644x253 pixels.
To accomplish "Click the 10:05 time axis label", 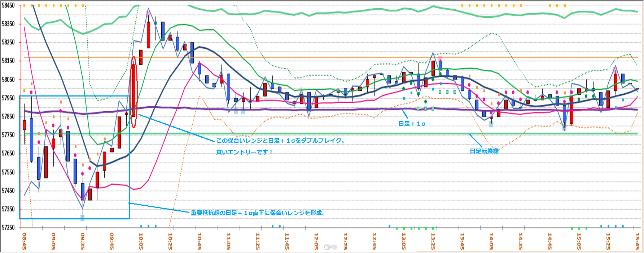I will 141,241.
